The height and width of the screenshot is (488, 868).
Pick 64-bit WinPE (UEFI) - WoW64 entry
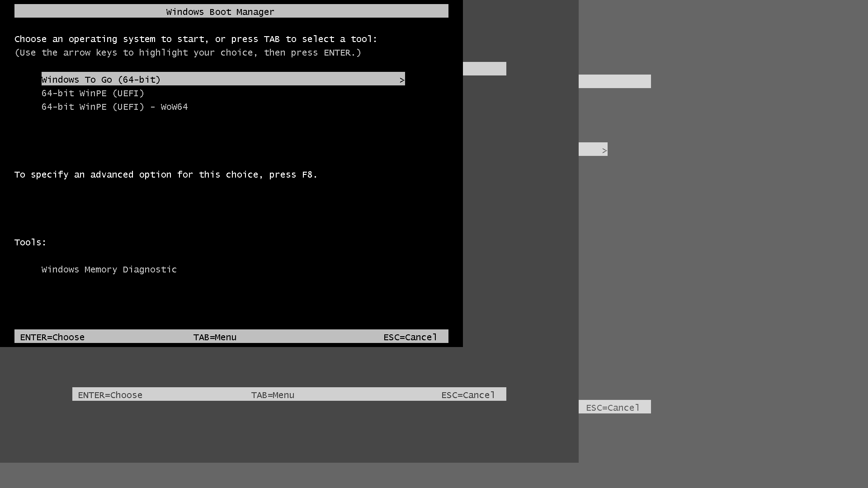[x=114, y=107]
